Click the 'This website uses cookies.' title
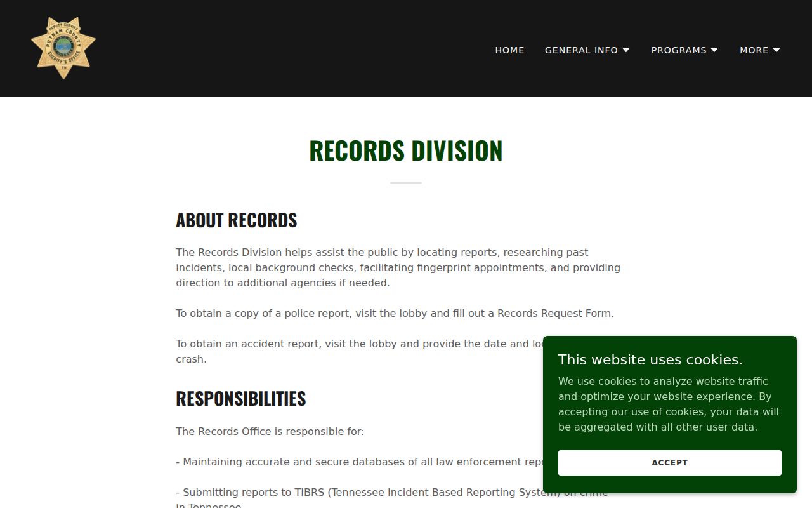This screenshot has height=508, width=812. (x=650, y=360)
